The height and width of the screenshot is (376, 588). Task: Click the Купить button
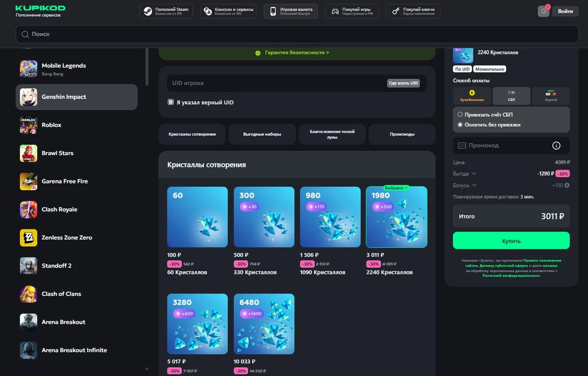(511, 241)
